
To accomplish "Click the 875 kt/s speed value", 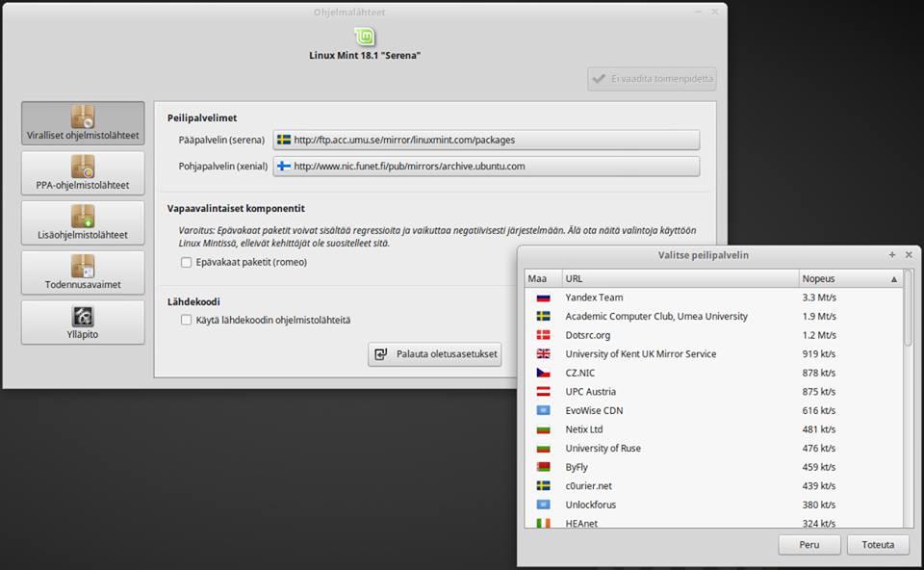I will [818, 392].
